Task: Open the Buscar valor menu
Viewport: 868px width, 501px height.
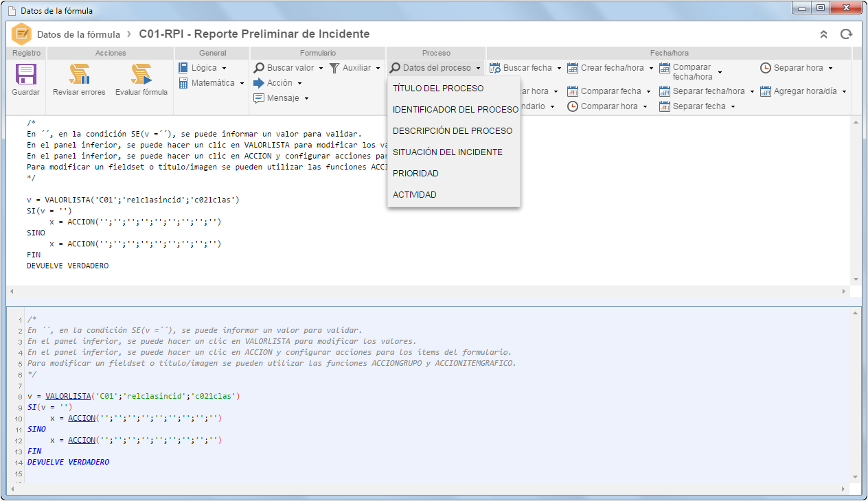Action: tap(289, 68)
